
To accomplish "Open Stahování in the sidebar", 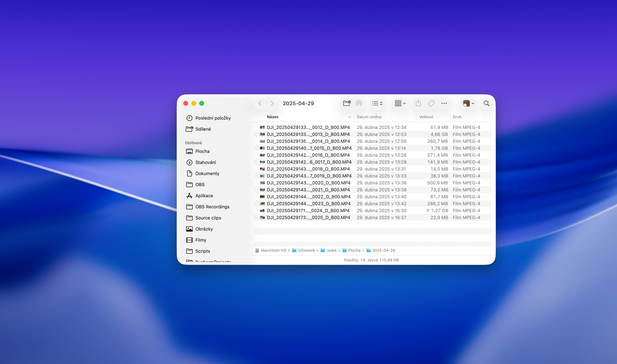I will (205, 162).
